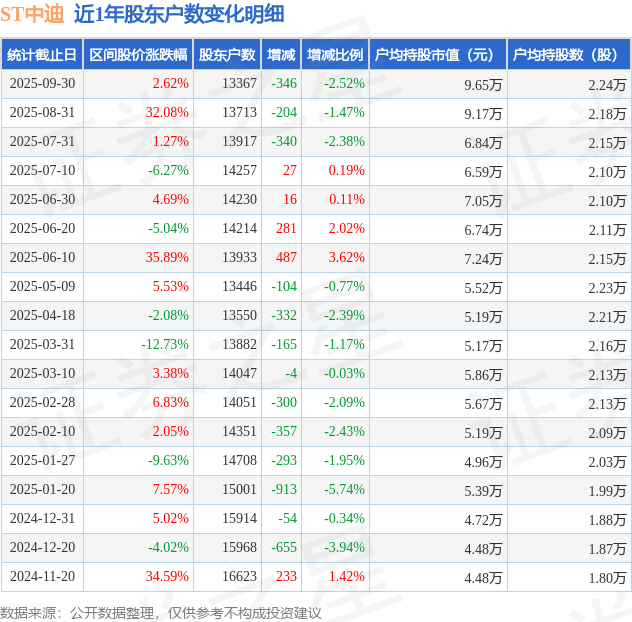The width and height of the screenshot is (632, 622).
Task: Click average shares value 2.03万
Action: (607, 462)
